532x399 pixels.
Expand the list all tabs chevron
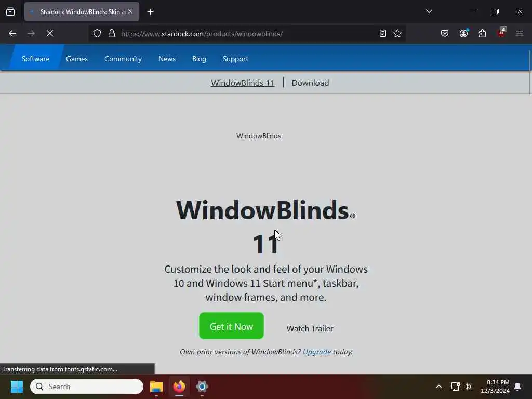click(429, 11)
